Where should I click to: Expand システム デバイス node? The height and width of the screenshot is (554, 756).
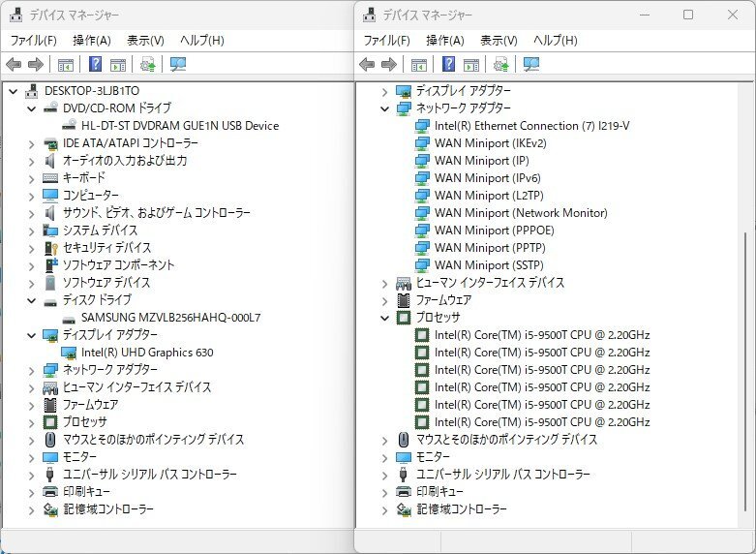click(31, 231)
